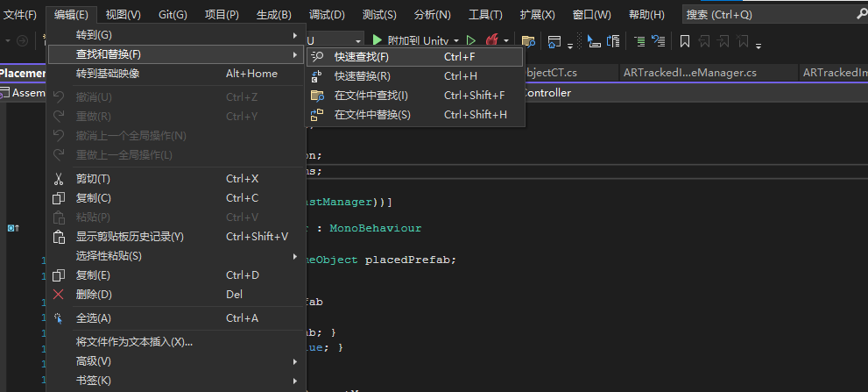
Task: Open the 窗口(W) menu
Action: (x=592, y=15)
